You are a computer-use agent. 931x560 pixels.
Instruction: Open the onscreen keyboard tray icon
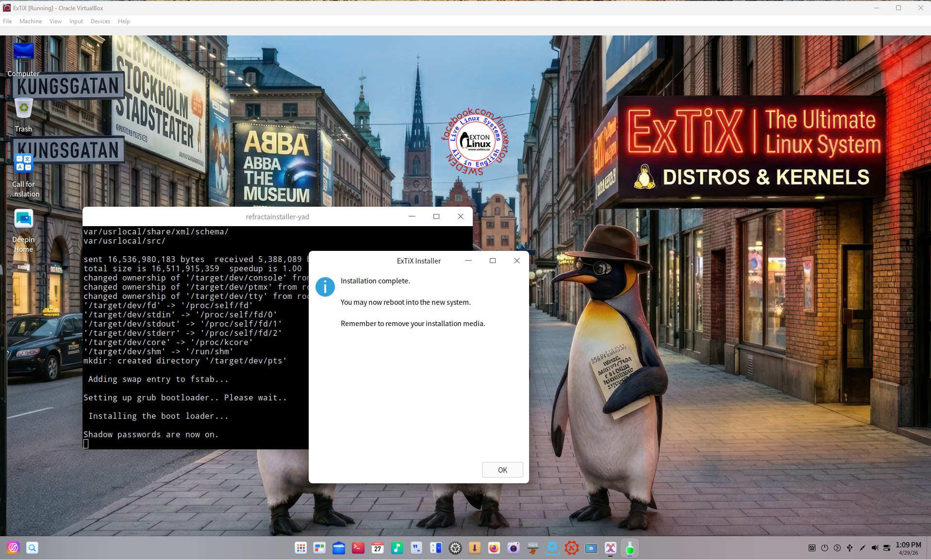pos(812,548)
